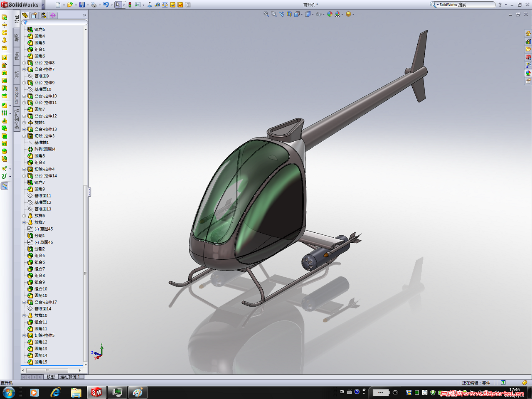Image resolution: width=532 pixels, height=399 pixels.
Task: Open the Windows Start button
Action: [9, 392]
